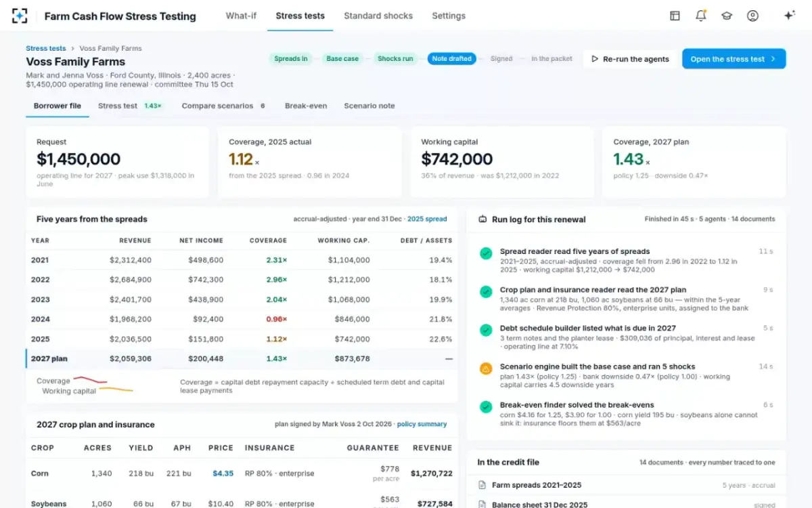
Task: Click the document icon beside Balance sheet 31 Dec 2025
Action: pos(482,505)
